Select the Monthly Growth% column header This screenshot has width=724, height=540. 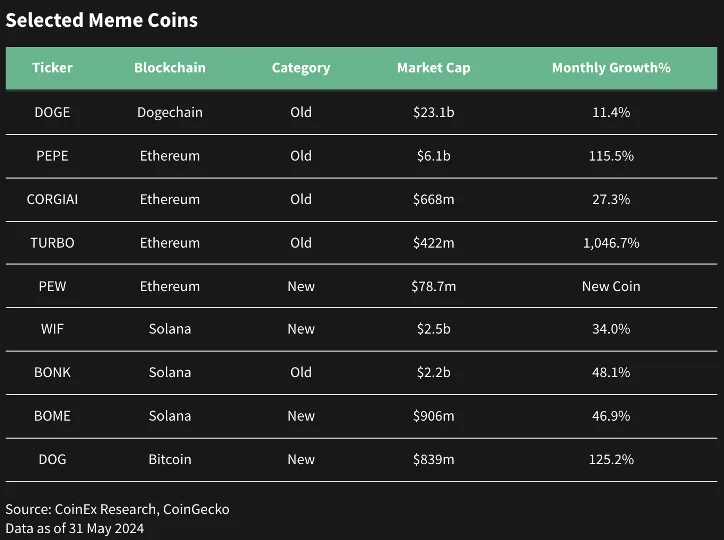click(x=611, y=68)
